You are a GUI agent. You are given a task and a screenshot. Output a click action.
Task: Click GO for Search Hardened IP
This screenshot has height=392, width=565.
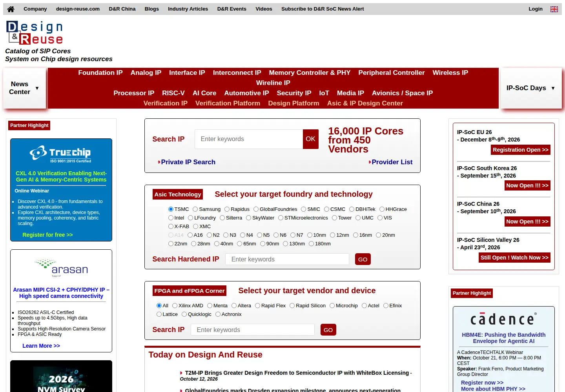(x=363, y=259)
